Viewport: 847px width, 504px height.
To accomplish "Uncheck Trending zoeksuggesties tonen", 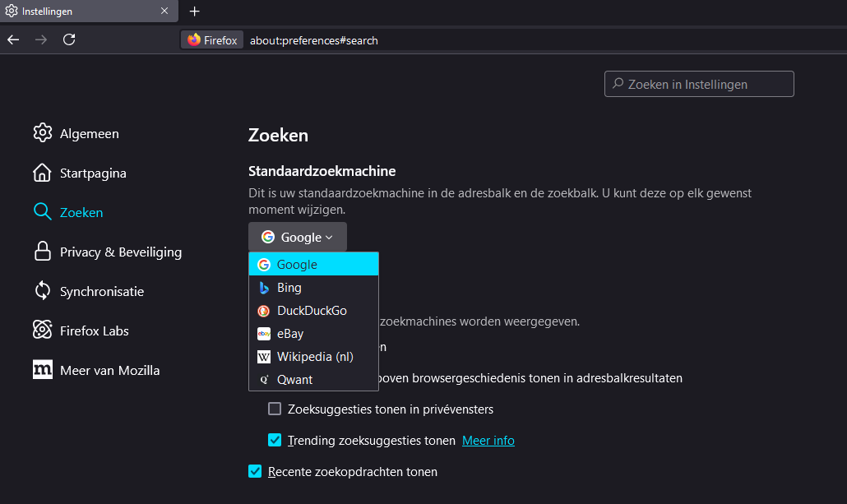I will pyautogui.click(x=275, y=440).
